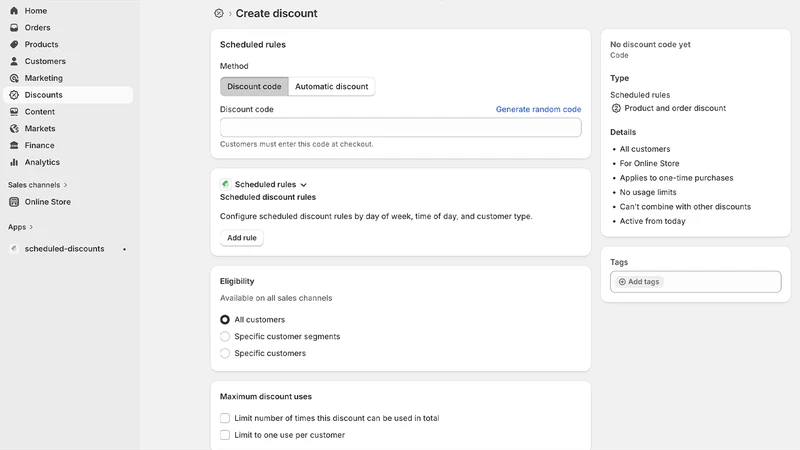Click the scheduled-discounts app icon

coord(14,249)
